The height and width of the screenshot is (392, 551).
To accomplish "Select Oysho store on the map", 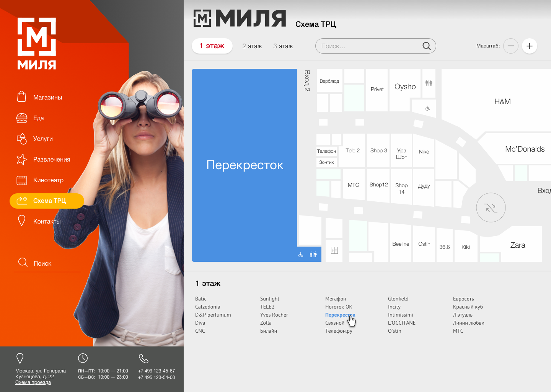I will 405,87.
